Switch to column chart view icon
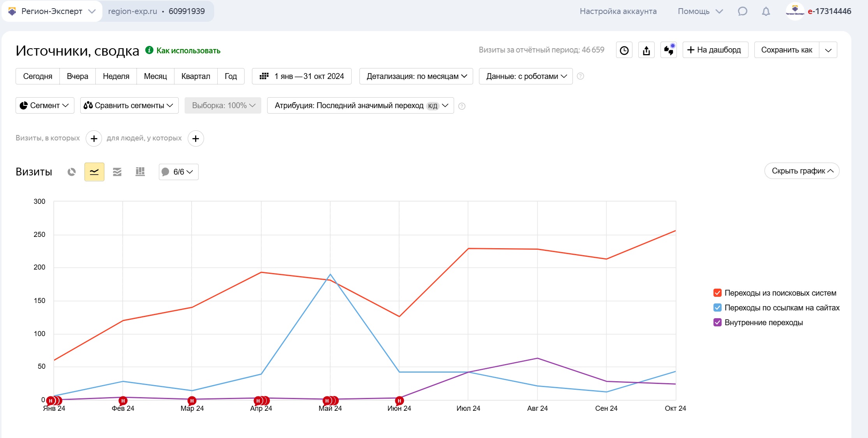 pyautogui.click(x=140, y=172)
